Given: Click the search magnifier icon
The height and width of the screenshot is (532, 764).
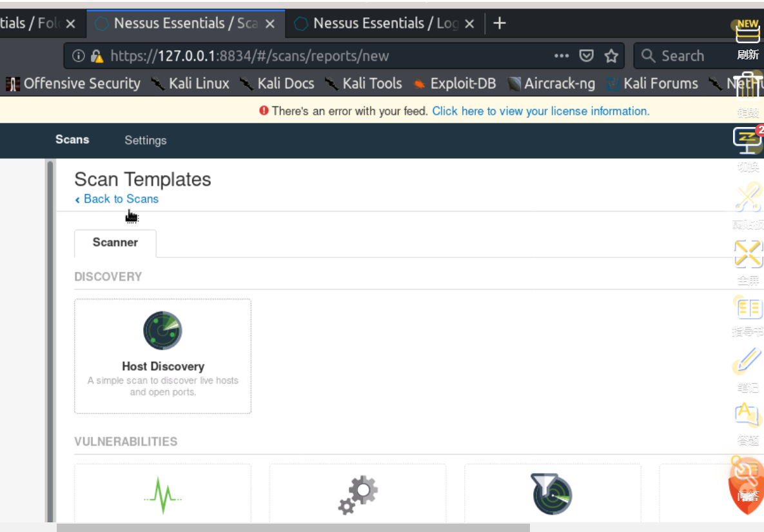Looking at the screenshot, I should point(648,55).
